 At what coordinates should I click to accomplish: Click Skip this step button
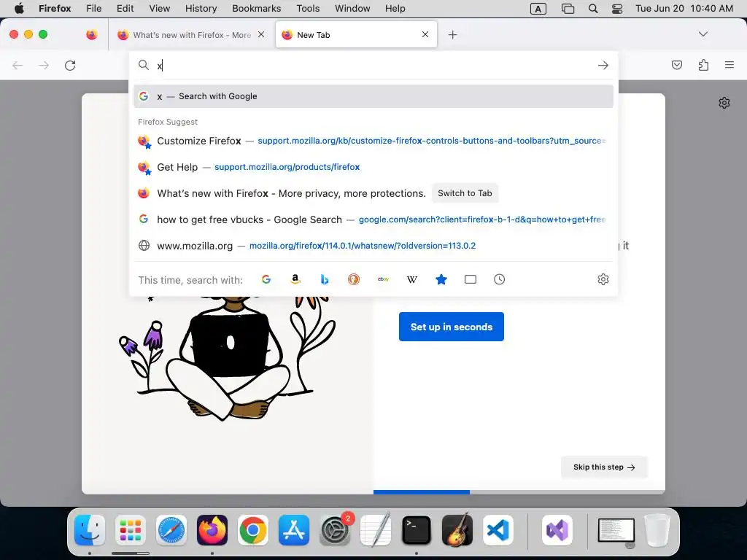coord(604,467)
